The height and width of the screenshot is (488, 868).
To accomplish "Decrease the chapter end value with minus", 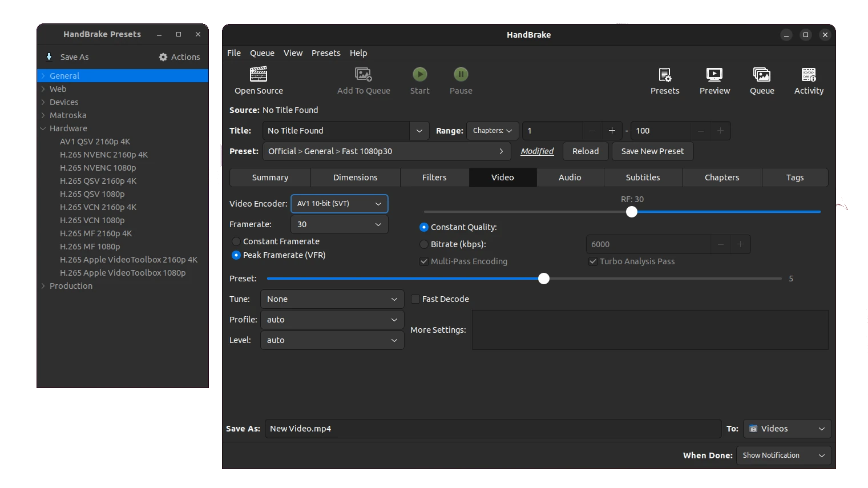I will pyautogui.click(x=701, y=131).
